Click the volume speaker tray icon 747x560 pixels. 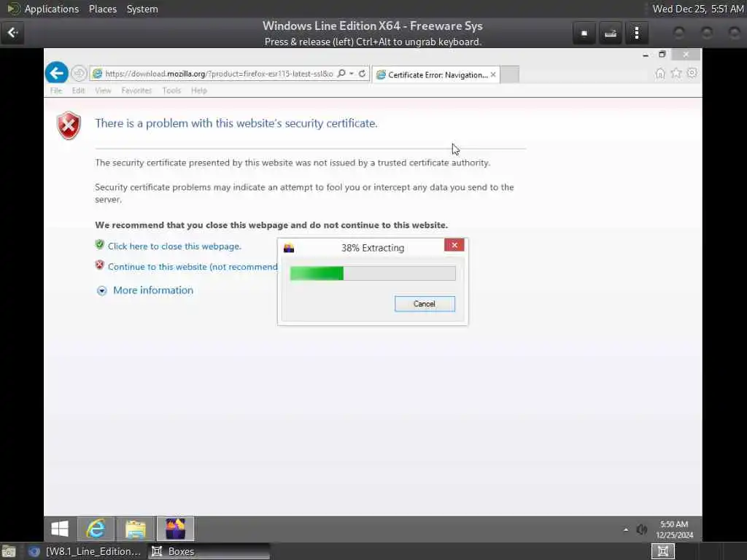642,529
